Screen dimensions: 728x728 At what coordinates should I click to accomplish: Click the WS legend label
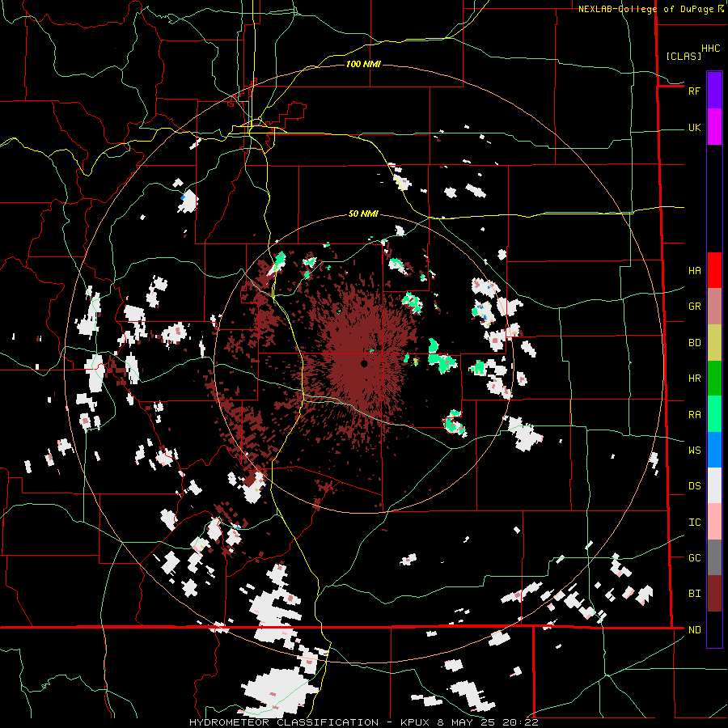click(x=694, y=451)
